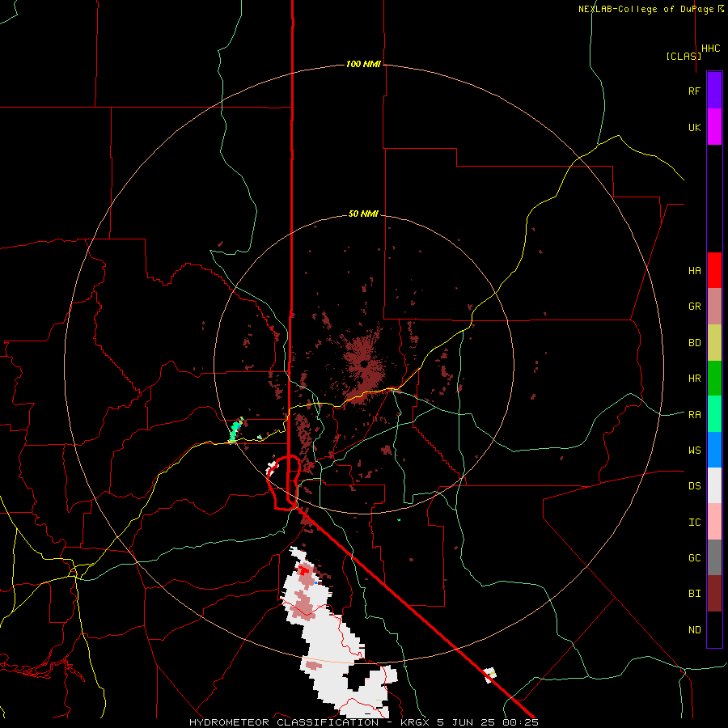Screen dimensions: 728x728
Task: Click the '[CLAS]' legend unit label
Action: [x=684, y=56]
